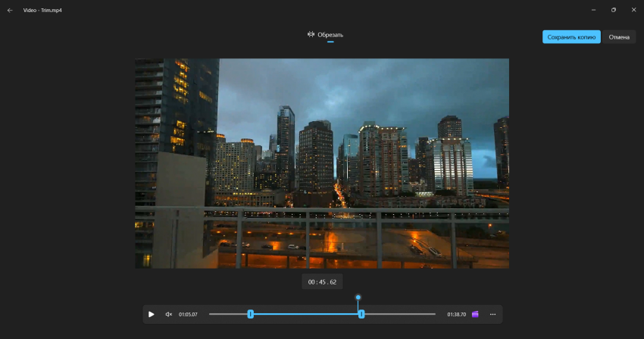Screen dimensions: 644x339
Task: Restore down the editor window
Action: 614,10
